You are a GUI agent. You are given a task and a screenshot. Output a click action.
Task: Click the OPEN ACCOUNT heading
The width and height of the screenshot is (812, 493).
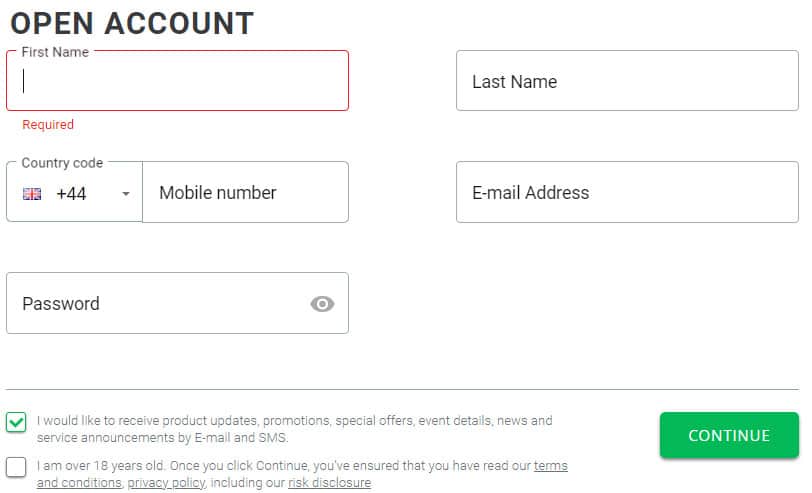coord(132,22)
